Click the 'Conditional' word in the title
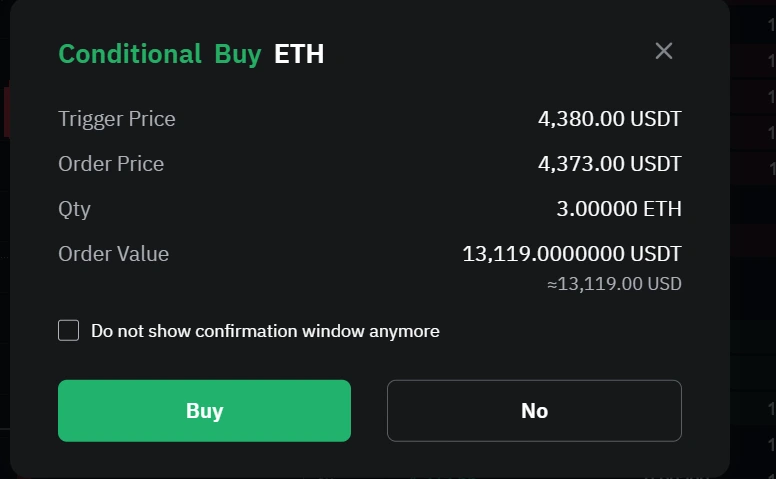Screen dimensions: 776x479 tap(130, 54)
